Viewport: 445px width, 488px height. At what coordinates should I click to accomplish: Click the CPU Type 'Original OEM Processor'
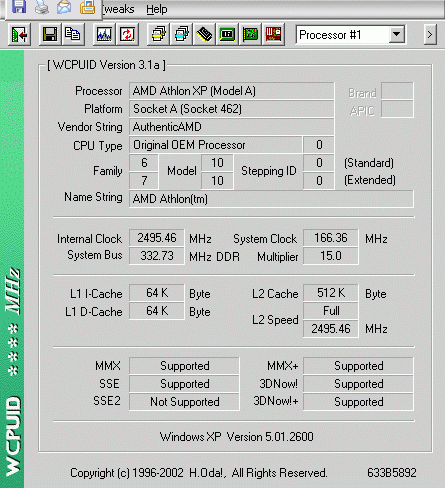click(x=216, y=145)
